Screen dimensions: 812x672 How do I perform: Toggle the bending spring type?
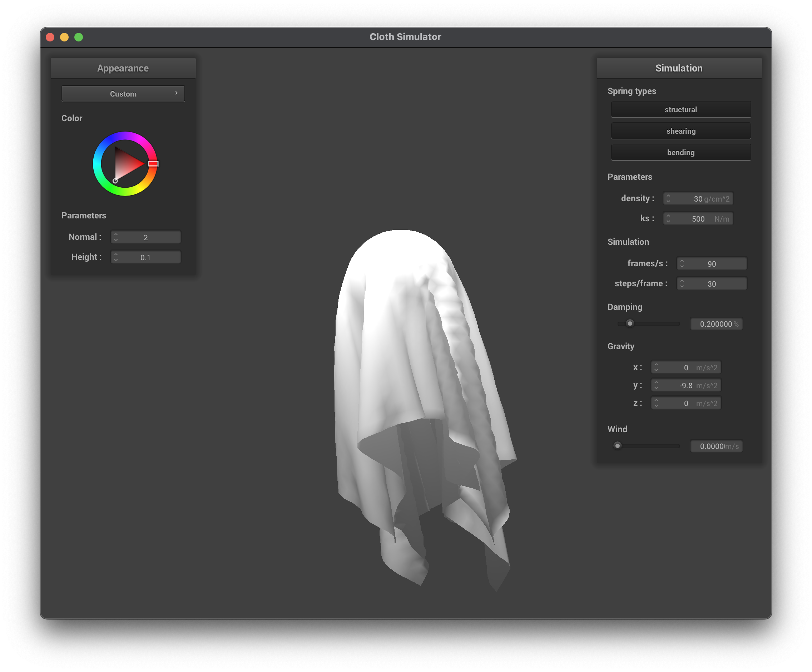click(680, 152)
